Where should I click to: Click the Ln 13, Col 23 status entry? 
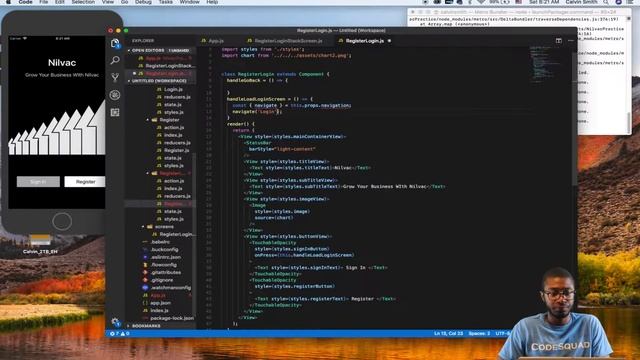pyautogui.click(x=448, y=333)
